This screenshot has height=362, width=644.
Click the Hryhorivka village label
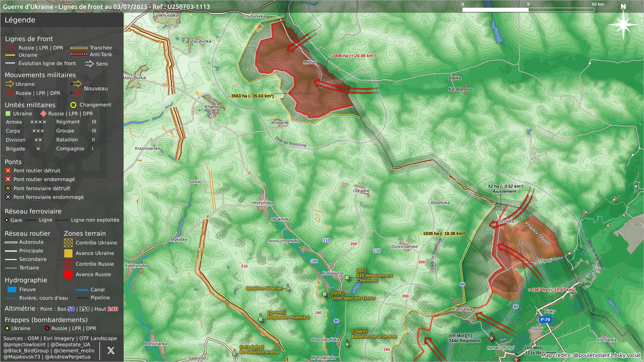pos(263,203)
